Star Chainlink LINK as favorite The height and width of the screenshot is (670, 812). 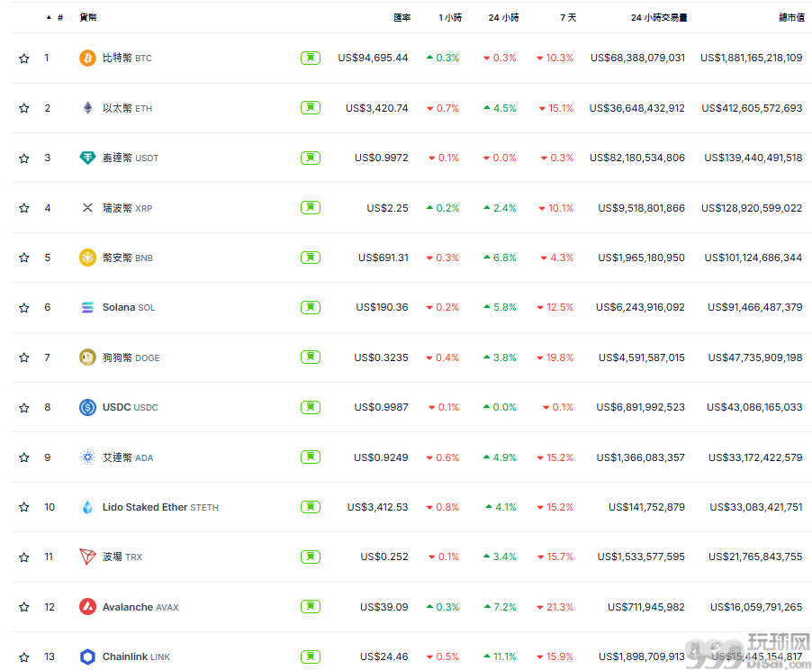(23, 657)
